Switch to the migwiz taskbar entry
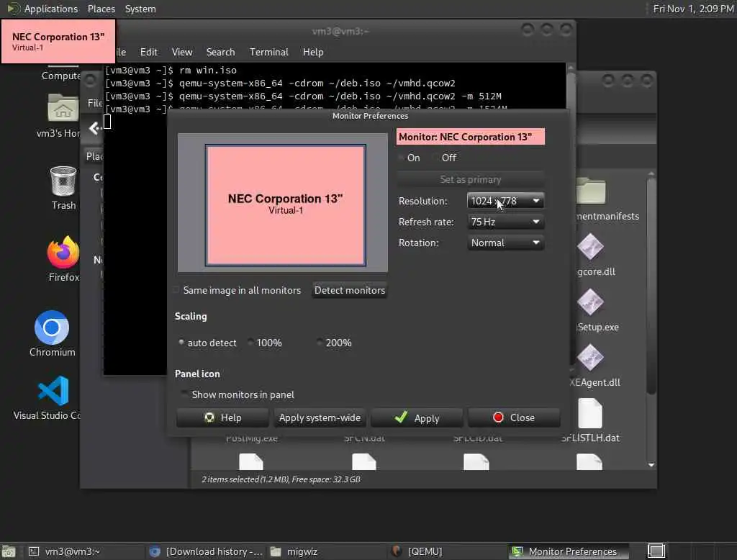Viewport: 737px width, 560px height. click(327, 551)
